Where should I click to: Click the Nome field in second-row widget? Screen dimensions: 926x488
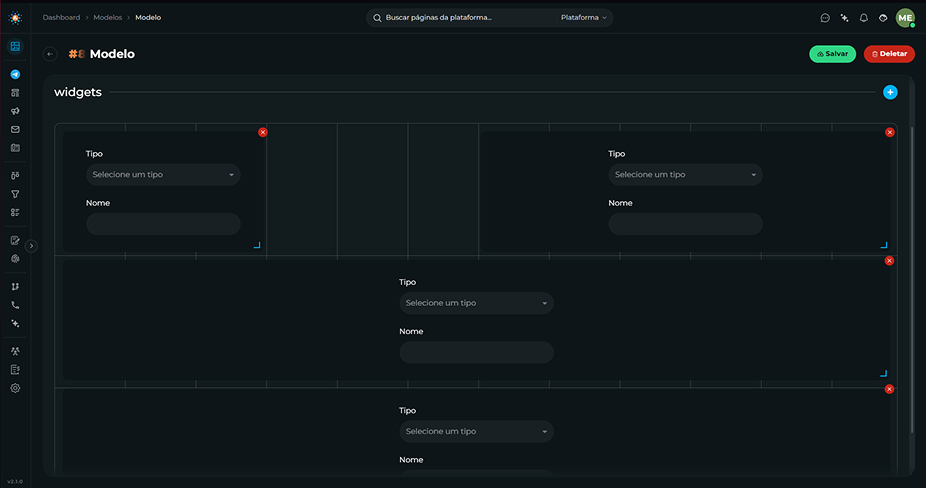(477, 352)
